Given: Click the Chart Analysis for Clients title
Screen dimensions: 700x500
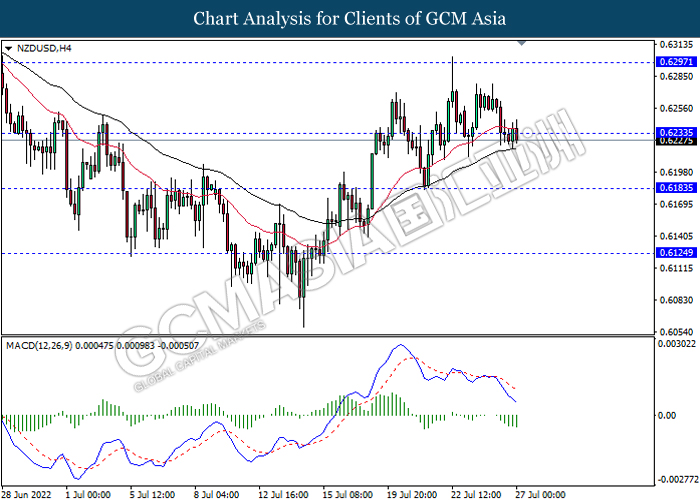Looking at the screenshot, I should click(x=350, y=19).
